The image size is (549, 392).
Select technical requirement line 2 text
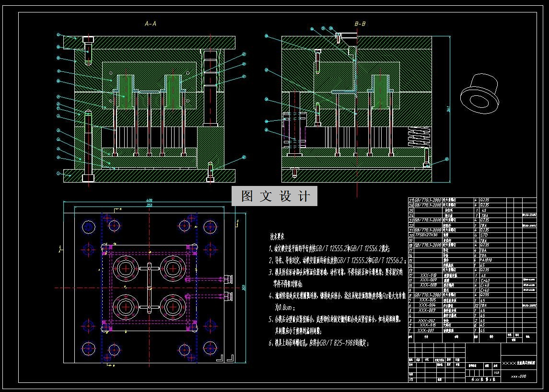pos(338,260)
